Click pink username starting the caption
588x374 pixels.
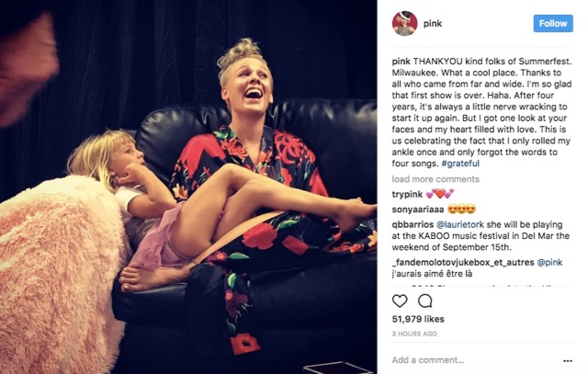tap(401, 62)
